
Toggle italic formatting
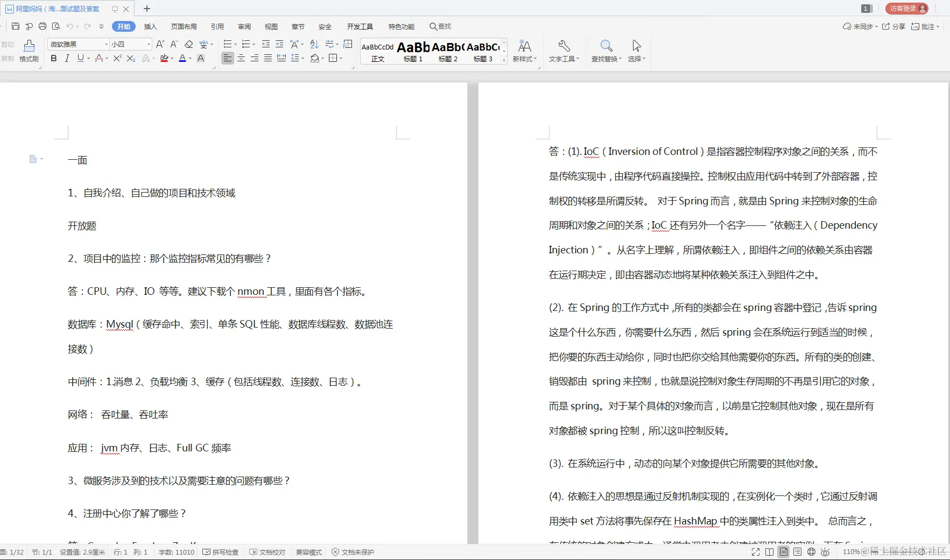pyautogui.click(x=67, y=59)
